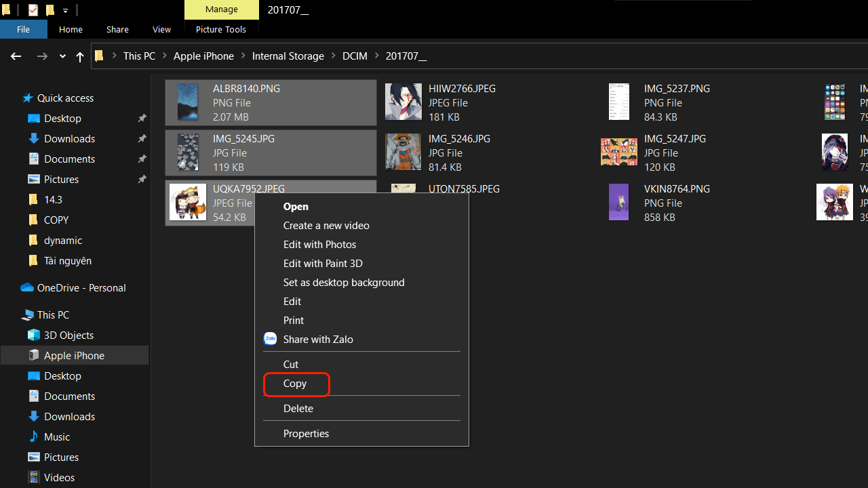Click the 3D Objects icon in sidebar
The width and height of the screenshot is (868, 488).
(x=34, y=335)
